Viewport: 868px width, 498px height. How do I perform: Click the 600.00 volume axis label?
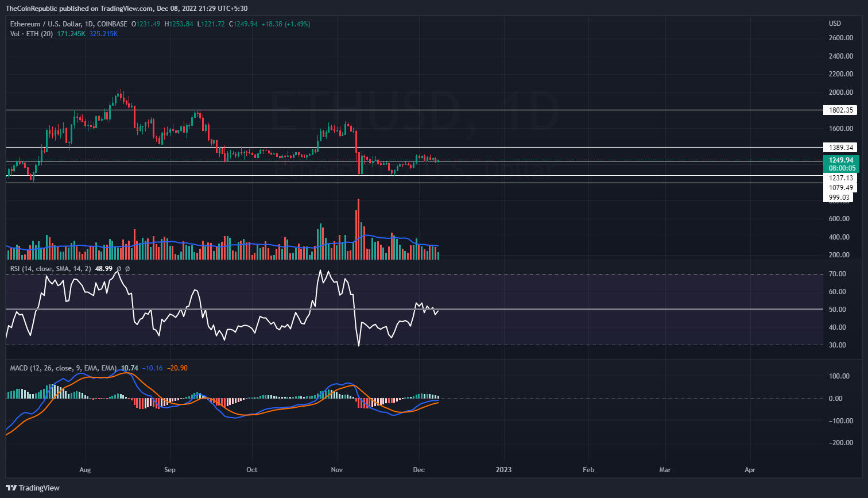[x=839, y=219]
